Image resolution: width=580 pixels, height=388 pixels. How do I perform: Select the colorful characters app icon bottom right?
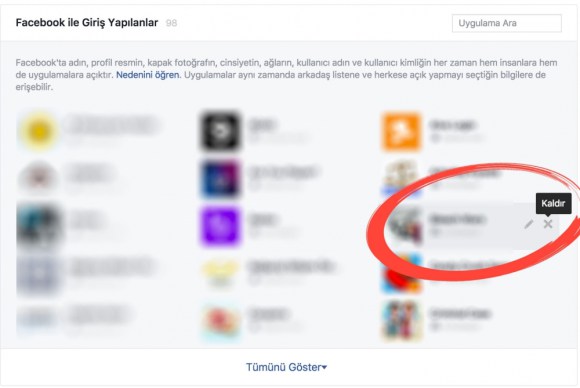point(402,321)
